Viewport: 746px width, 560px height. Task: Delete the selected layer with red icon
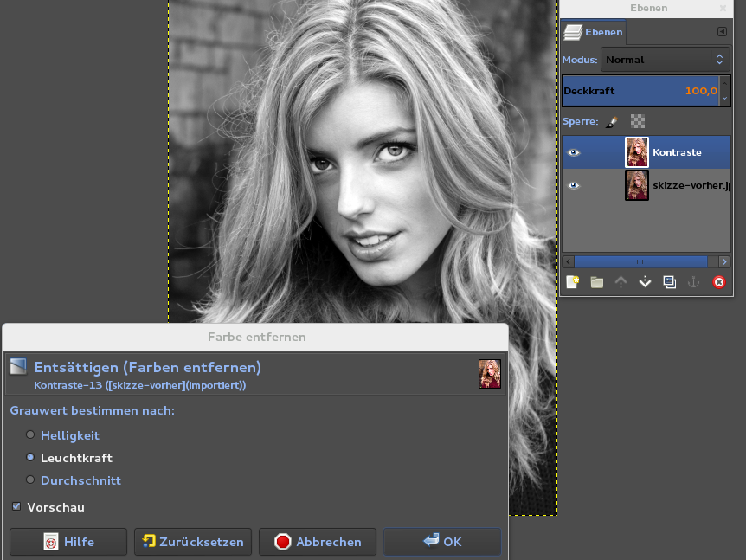point(718,282)
